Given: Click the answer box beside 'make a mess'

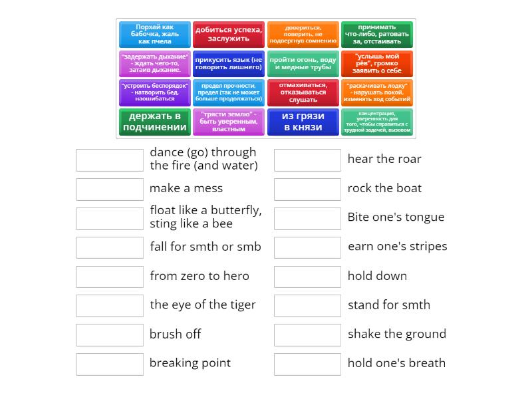Looking at the screenshot, I should click(110, 188).
